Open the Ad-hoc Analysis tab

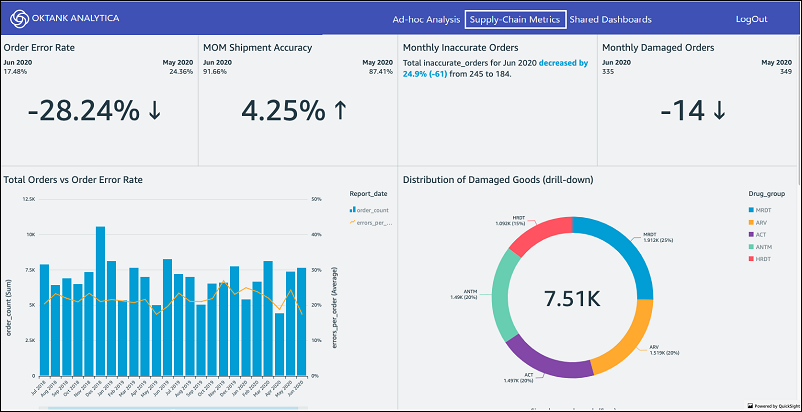(427, 19)
